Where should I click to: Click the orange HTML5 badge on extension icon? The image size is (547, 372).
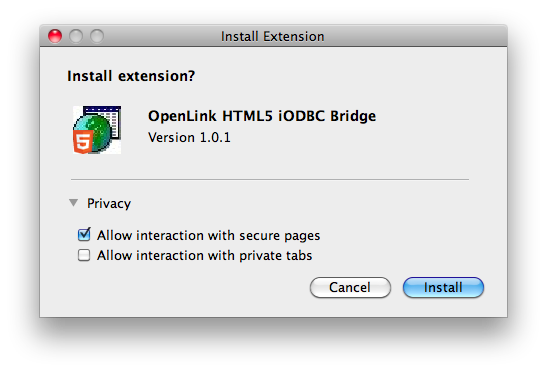pos(83,142)
